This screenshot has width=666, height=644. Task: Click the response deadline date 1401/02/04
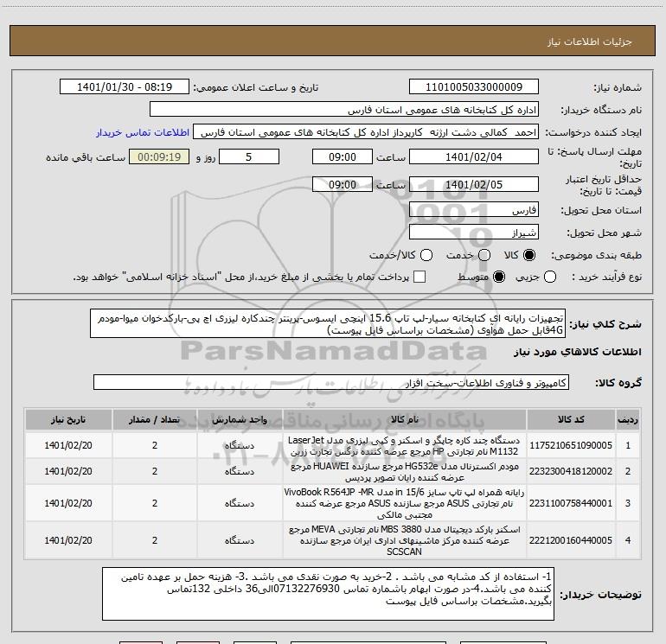tap(474, 156)
